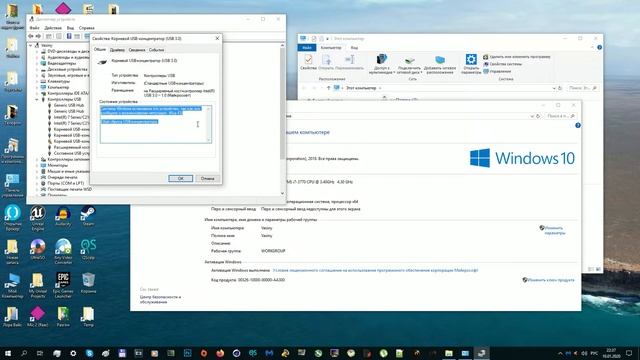Open the Audacity desktop shortcut
640x360 pixels.
(63, 216)
